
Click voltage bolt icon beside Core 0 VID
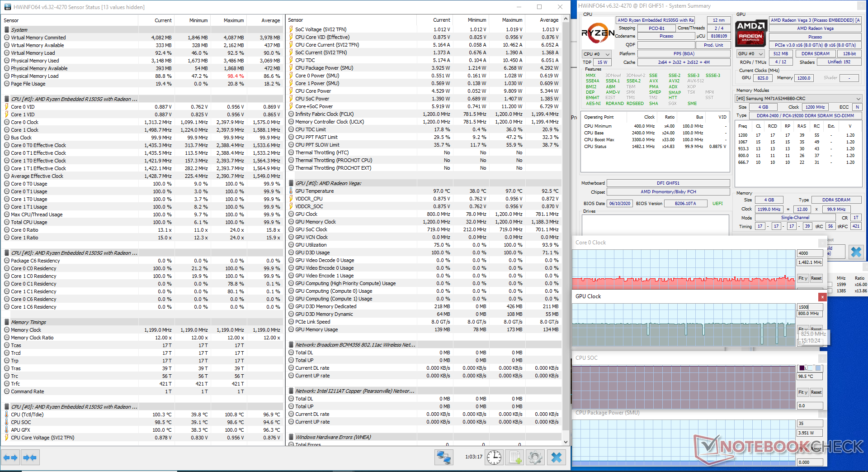(x=7, y=107)
